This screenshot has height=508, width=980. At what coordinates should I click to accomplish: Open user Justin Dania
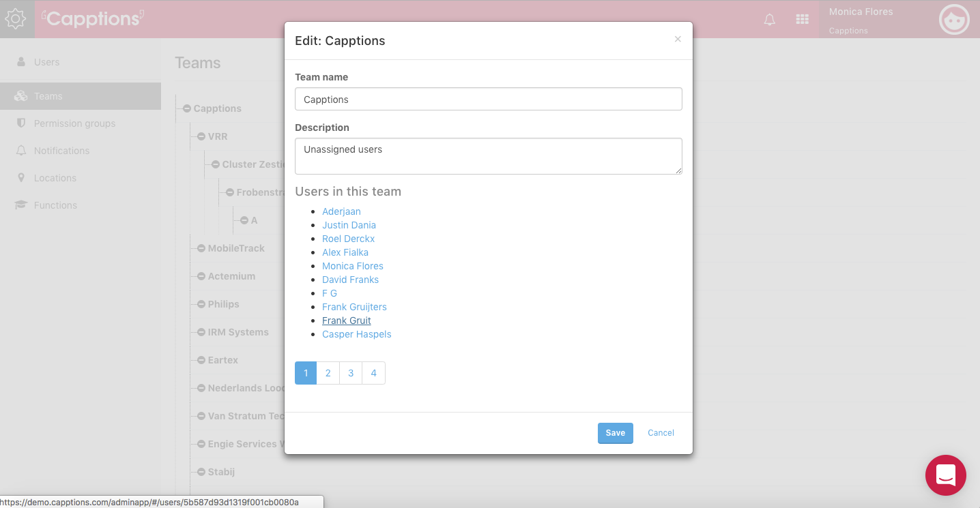[349, 225]
